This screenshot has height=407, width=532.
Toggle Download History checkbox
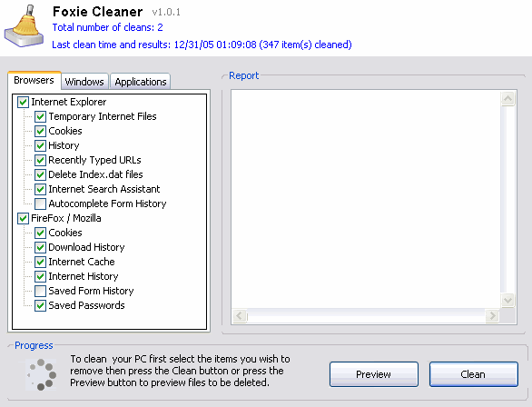tap(40, 247)
